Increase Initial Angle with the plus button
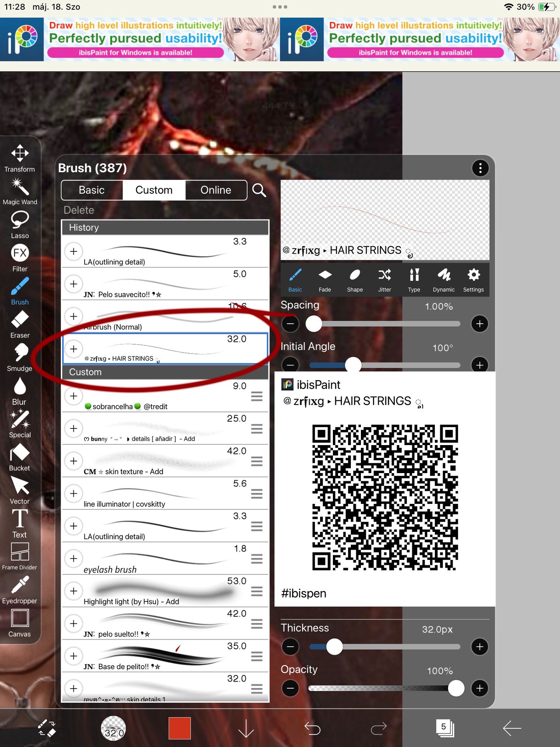Screen dimensions: 560x747 [480, 365]
